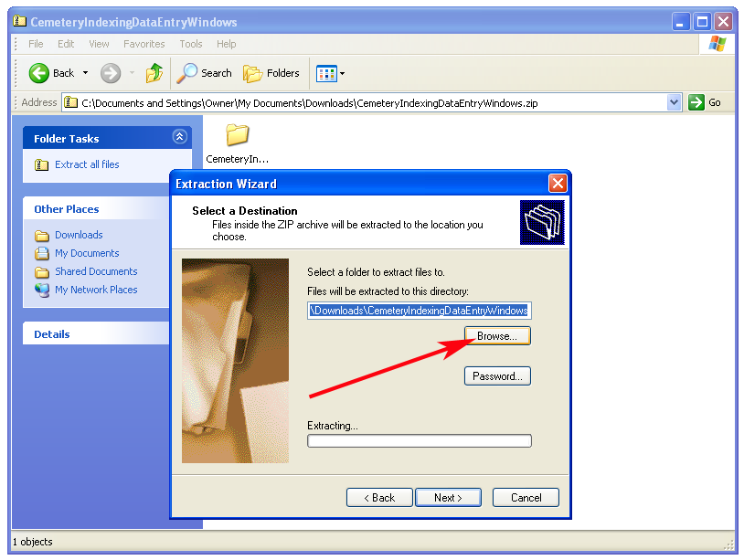Cancel the Extraction Wizard
Image resolution: width=744 pixels, height=560 pixels.
[x=526, y=497]
